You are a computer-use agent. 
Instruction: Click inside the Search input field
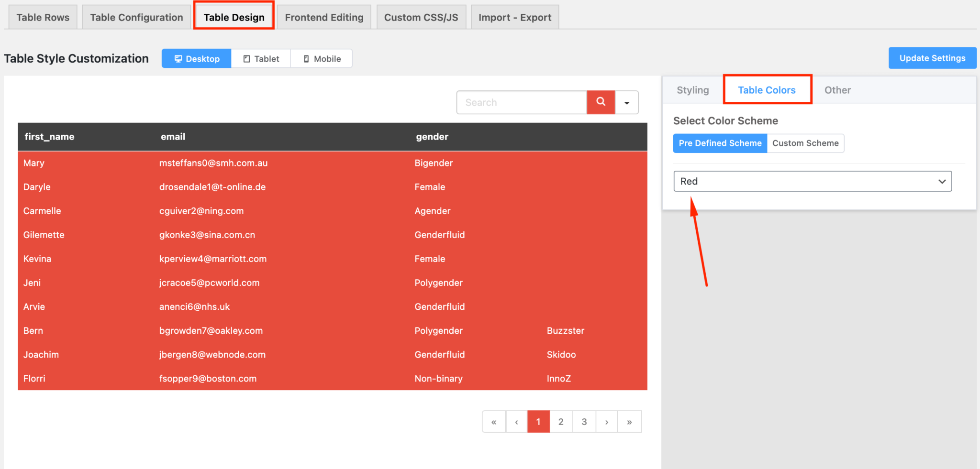[x=521, y=102]
